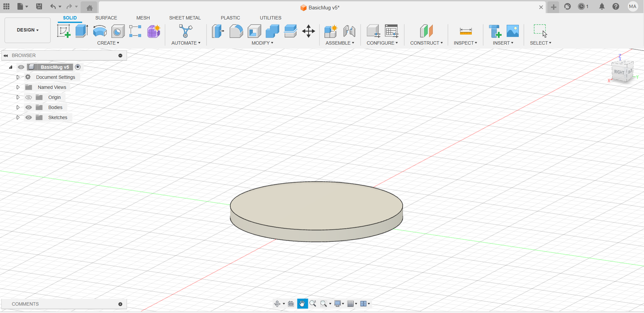644x313 pixels.
Task: Launch the Measure tool under Inspect
Action: [466, 31]
